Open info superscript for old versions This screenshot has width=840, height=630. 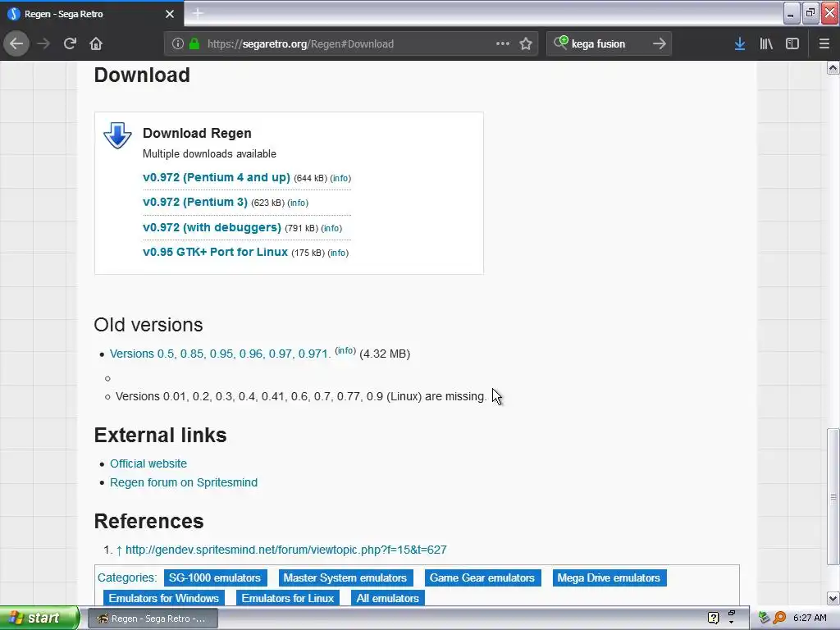[x=345, y=350]
